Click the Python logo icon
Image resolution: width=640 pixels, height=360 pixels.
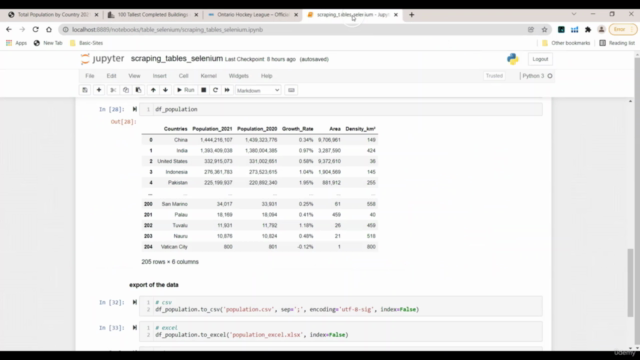pos(513,59)
